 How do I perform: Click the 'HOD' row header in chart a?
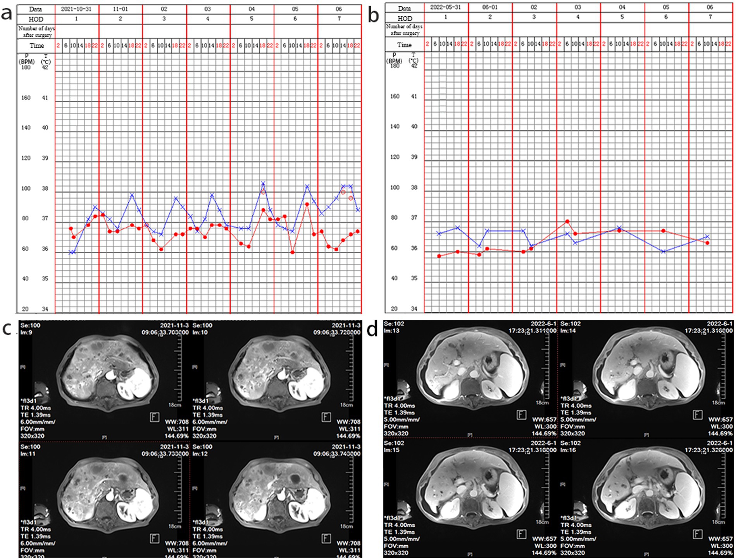tap(36, 19)
